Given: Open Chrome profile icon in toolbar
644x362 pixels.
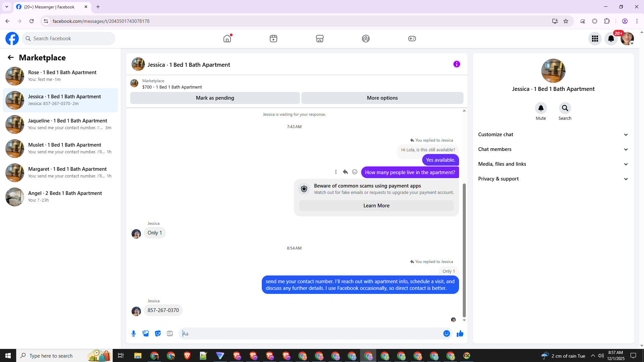Looking at the screenshot, I should 625,21.
